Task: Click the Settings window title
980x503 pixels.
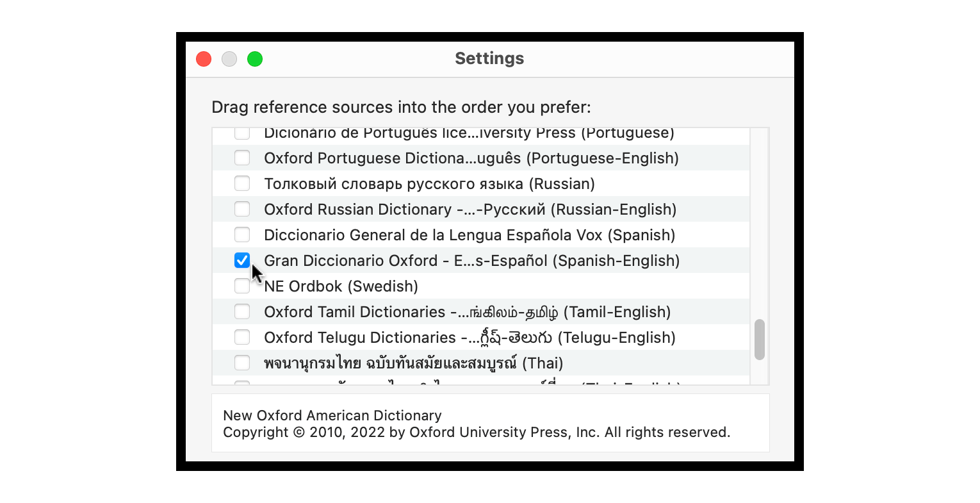Action: [489, 58]
